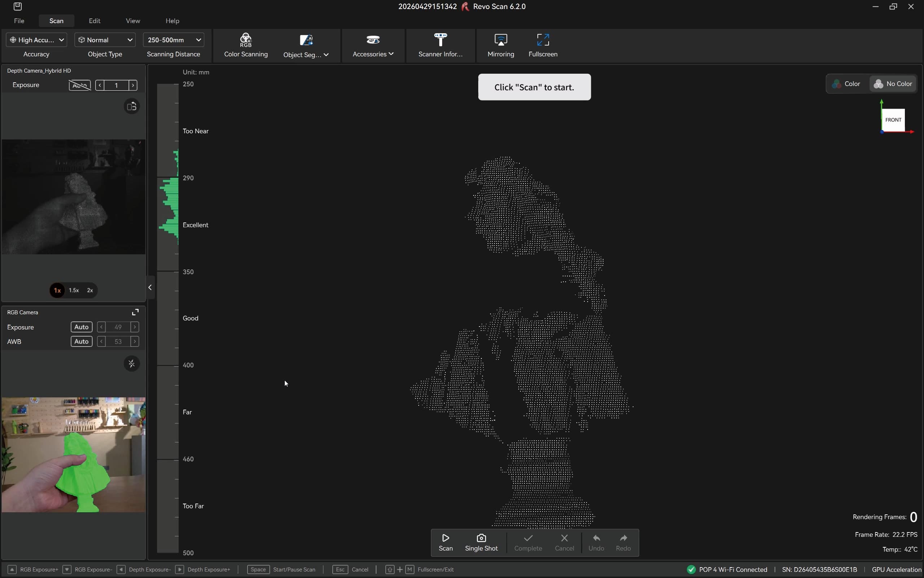The height and width of the screenshot is (578, 924).
Task: Click the RGB camera preview image
Action: point(73,455)
